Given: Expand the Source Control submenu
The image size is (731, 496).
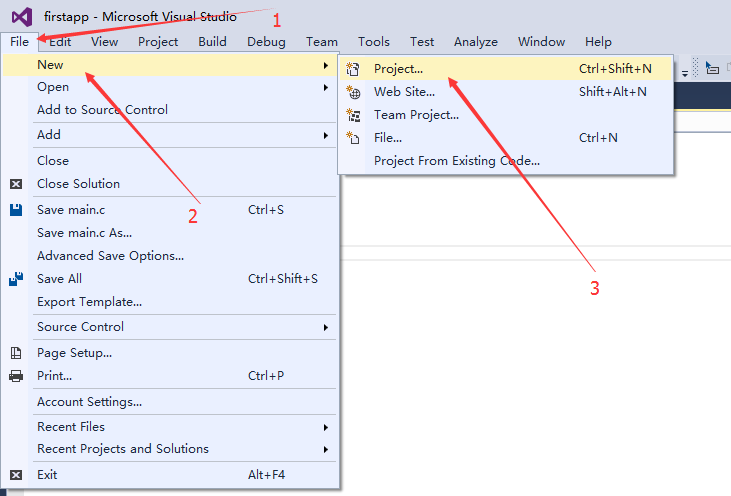Looking at the screenshot, I should (325, 327).
